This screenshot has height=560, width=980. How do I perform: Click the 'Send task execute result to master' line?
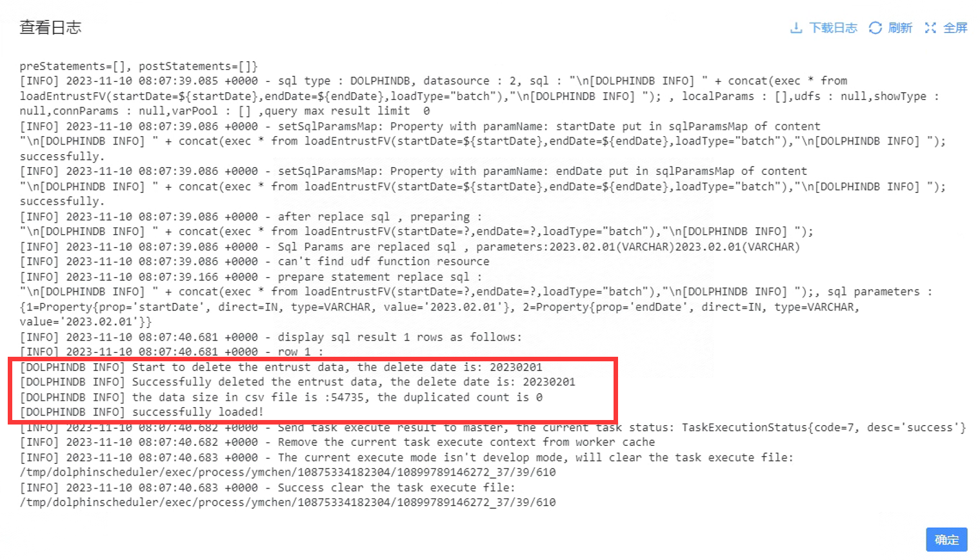pyautogui.click(x=493, y=427)
